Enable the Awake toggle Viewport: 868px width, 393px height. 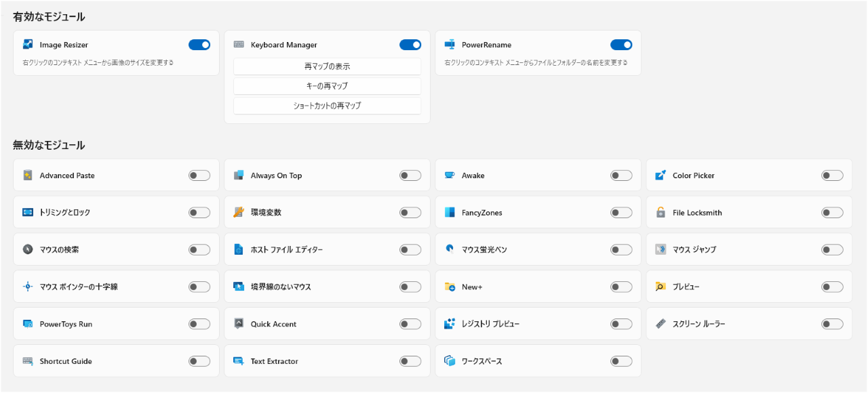[x=621, y=175]
